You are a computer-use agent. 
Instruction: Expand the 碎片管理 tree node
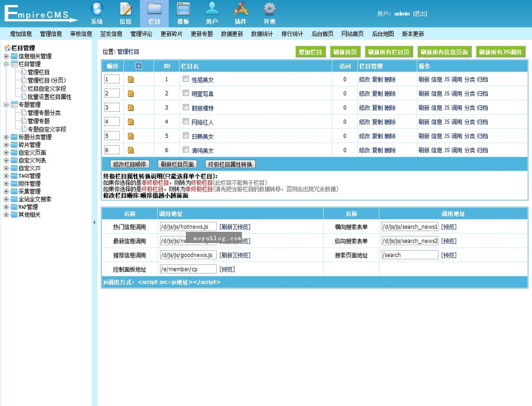(6, 145)
